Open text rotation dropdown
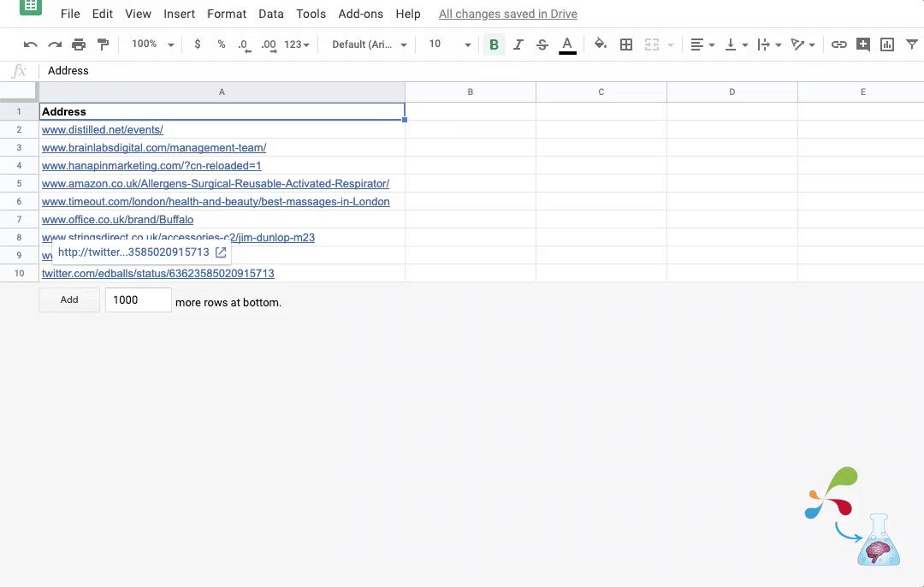The image size is (924, 587). [x=803, y=44]
